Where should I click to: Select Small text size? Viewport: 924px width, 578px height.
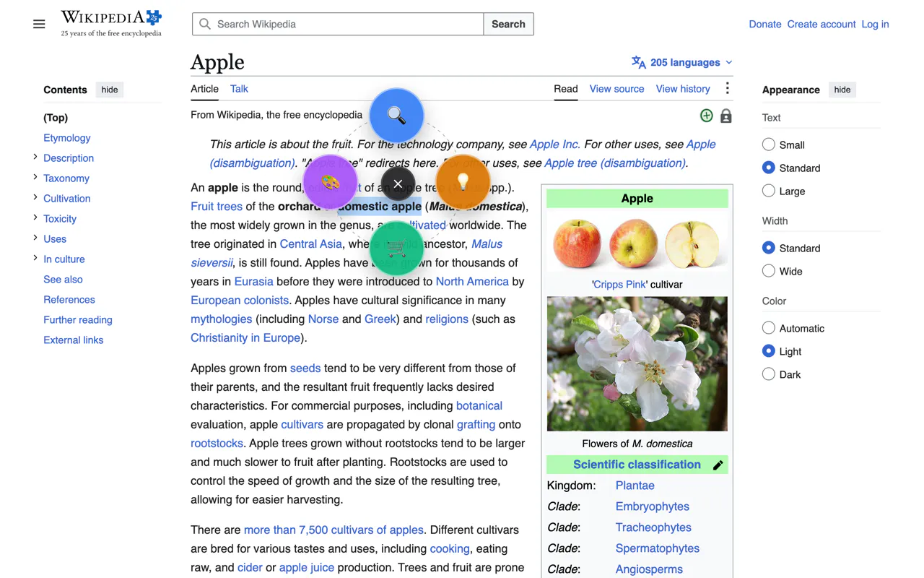point(769,144)
